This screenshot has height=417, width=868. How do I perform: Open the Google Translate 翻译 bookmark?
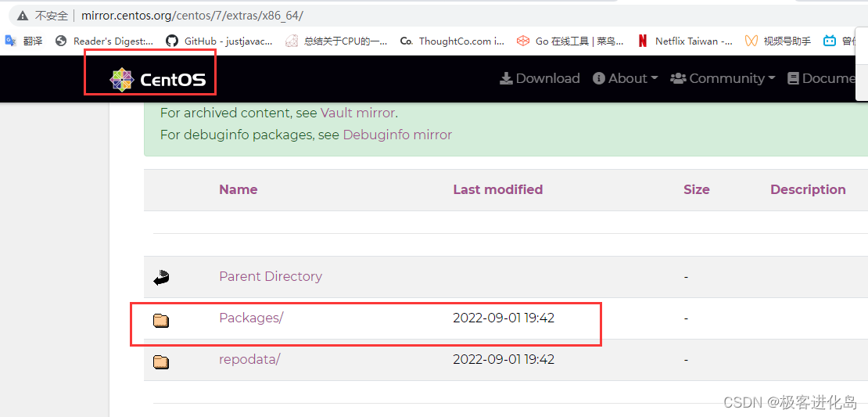pos(23,41)
